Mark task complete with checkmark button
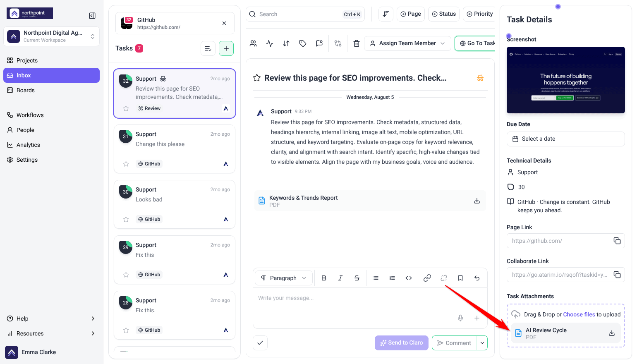The image size is (637, 364). pyautogui.click(x=260, y=342)
